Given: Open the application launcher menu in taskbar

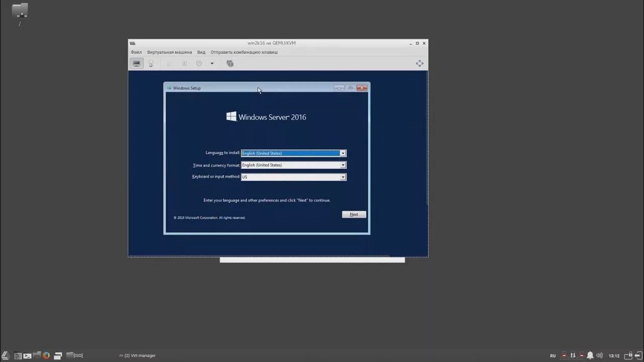Looking at the screenshot, I should (x=5, y=355).
